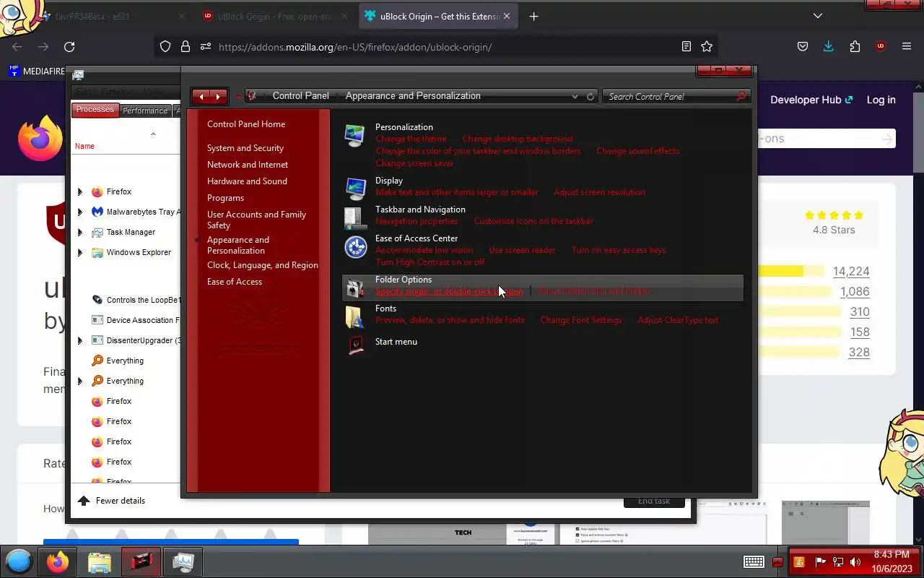Image resolution: width=924 pixels, height=578 pixels.
Task: Click Log in on add-ons page
Action: pyautogui.click(x=881, y=100)
